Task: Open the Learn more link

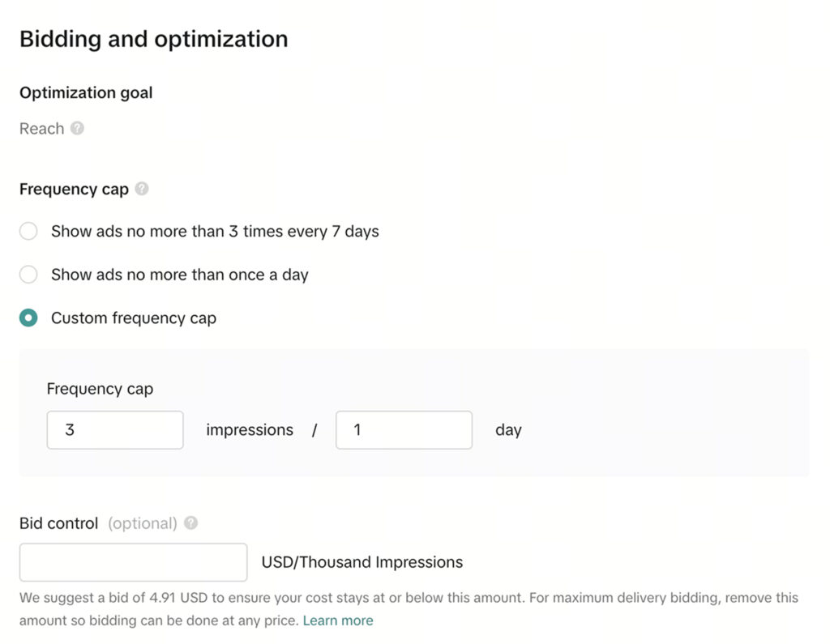Action: tap(338, 621)
